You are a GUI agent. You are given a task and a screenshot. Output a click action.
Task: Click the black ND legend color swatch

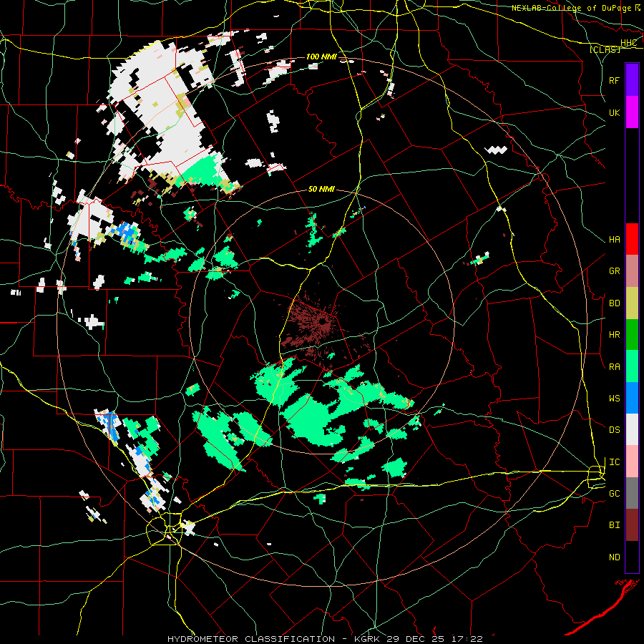632,557
